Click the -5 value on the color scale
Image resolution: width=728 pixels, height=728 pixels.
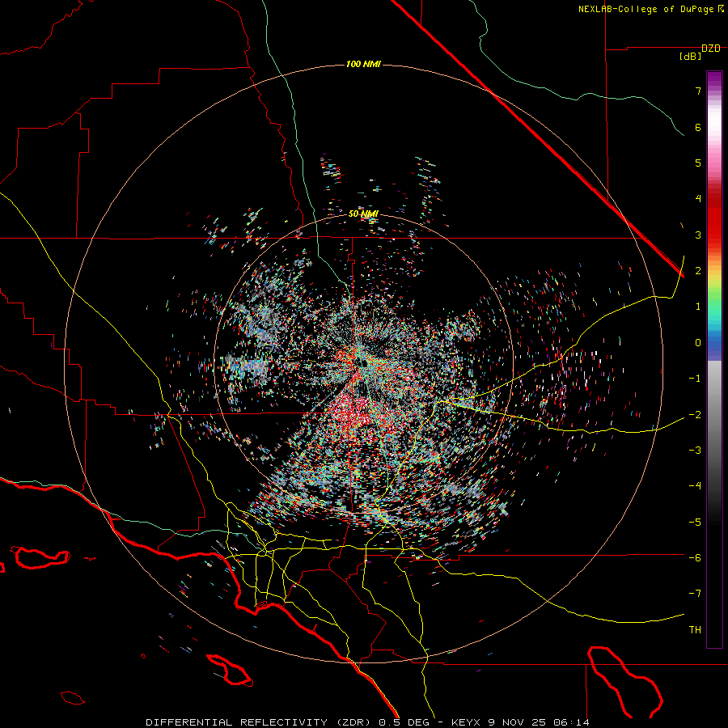(695, 523)
